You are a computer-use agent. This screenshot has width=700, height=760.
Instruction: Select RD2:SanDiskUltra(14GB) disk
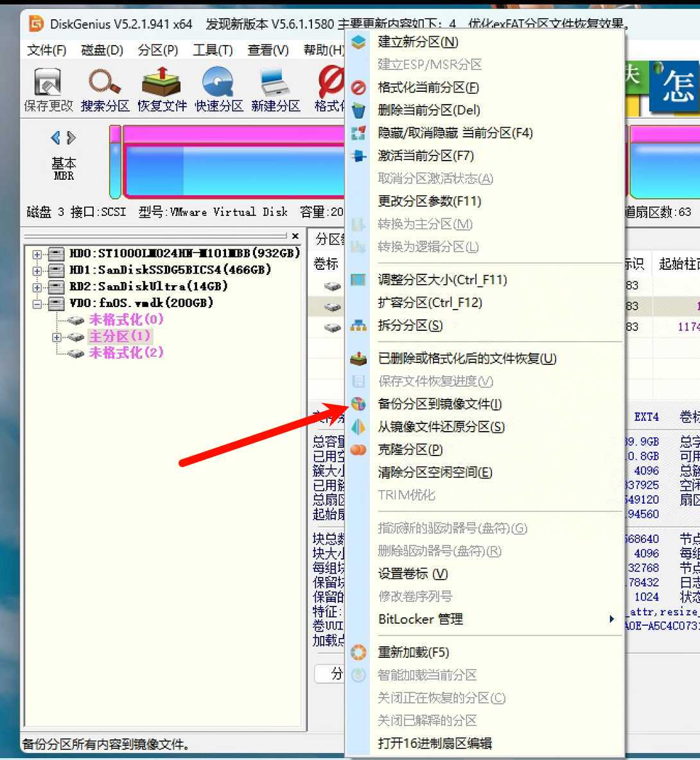click(x=148, y=286)
